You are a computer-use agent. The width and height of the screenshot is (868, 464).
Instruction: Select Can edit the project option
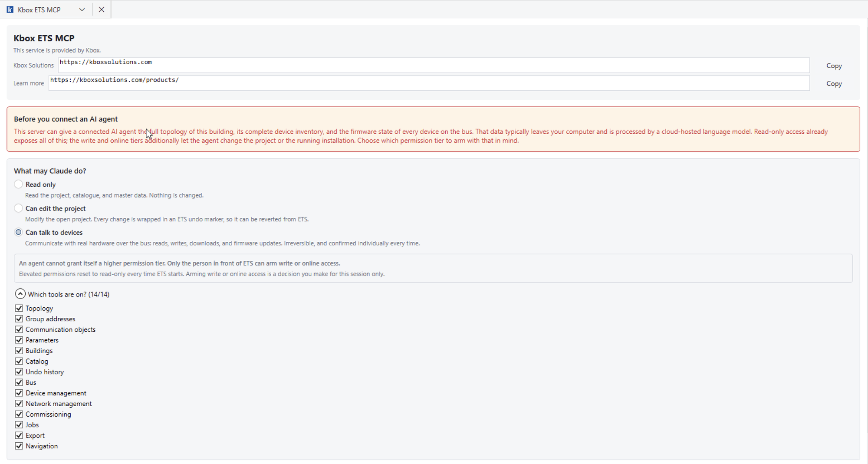point(18,208)
